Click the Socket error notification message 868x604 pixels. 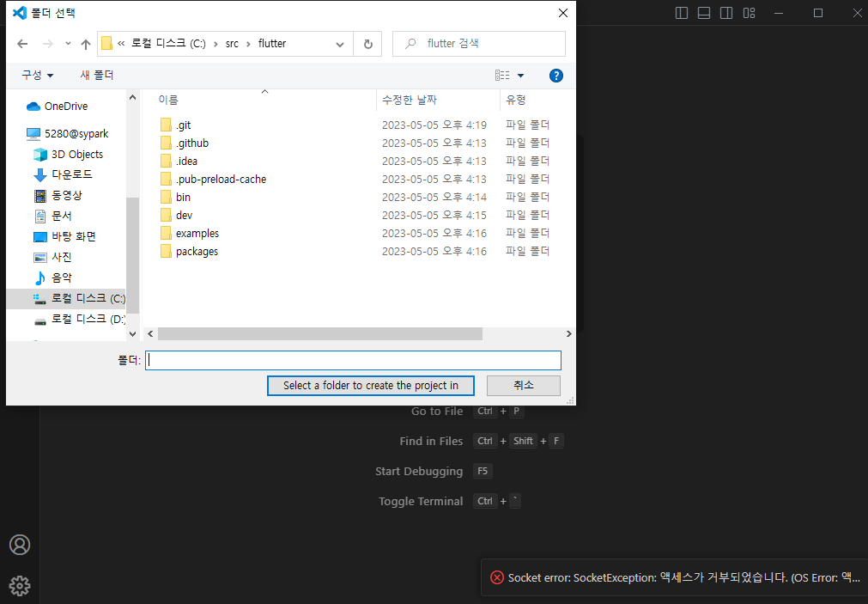(683, 578)
